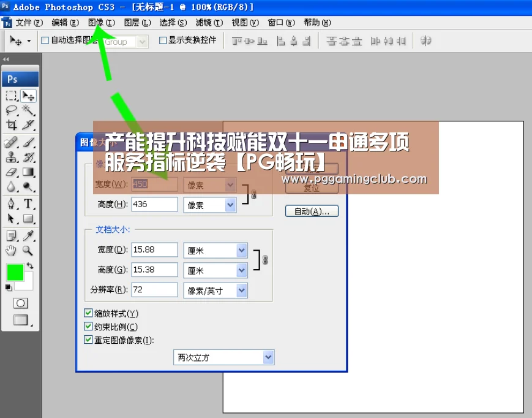This screenshot has height=418, width=532.
Task: Select the History Brush tool
Action: 29,158
